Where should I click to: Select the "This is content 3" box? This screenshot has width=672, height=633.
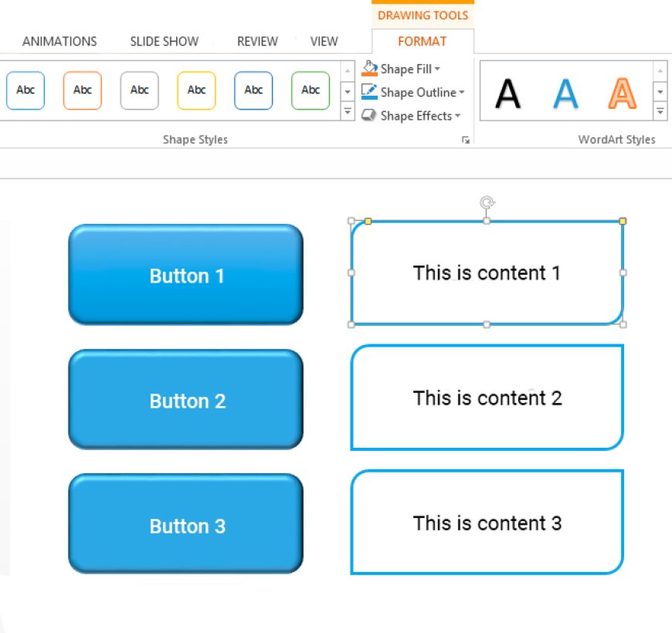487,523
